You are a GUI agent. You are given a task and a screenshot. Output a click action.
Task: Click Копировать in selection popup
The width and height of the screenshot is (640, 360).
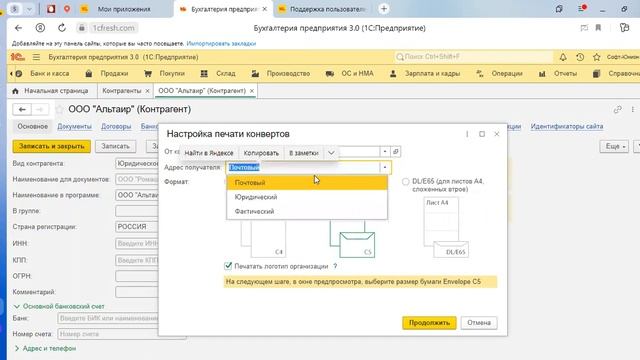(261, 153)
